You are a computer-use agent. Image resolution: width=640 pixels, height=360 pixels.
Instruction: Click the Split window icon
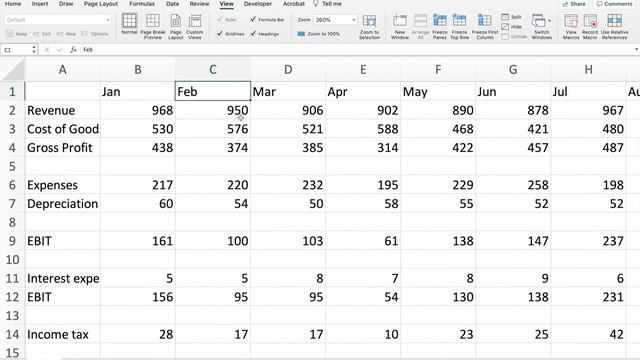pyautogui.click(x=505, y=17)
